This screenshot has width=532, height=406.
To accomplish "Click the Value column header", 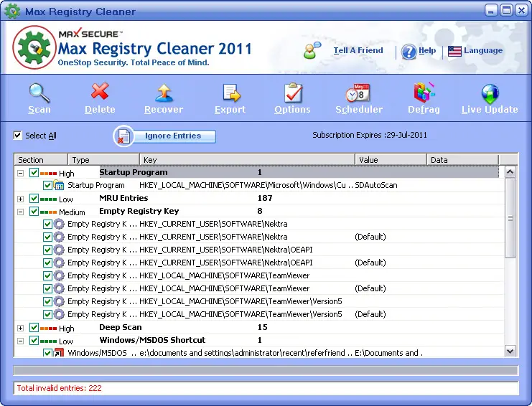I will pos(391,160).
